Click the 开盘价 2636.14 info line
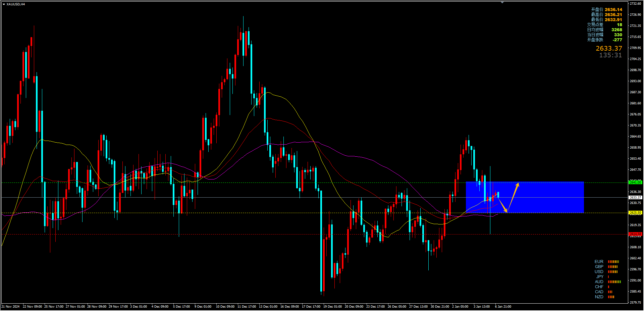The width and height of the screenshot is (644, 311). 606,10
